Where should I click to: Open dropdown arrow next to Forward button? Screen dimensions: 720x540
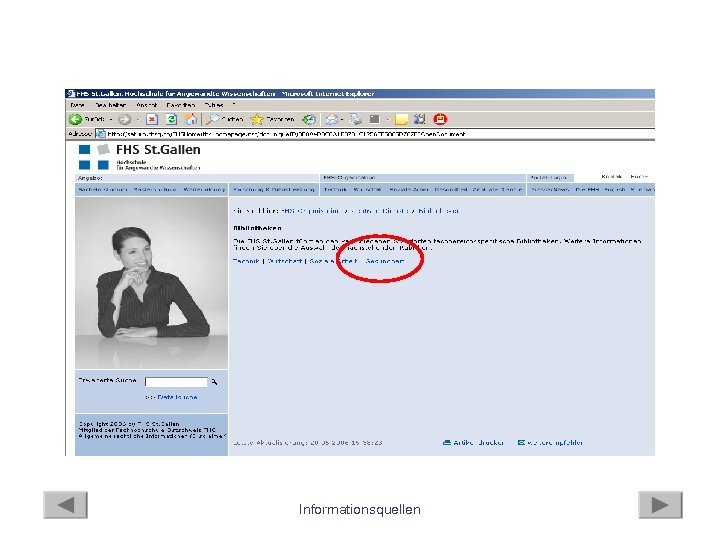click(x=137, y=119)
